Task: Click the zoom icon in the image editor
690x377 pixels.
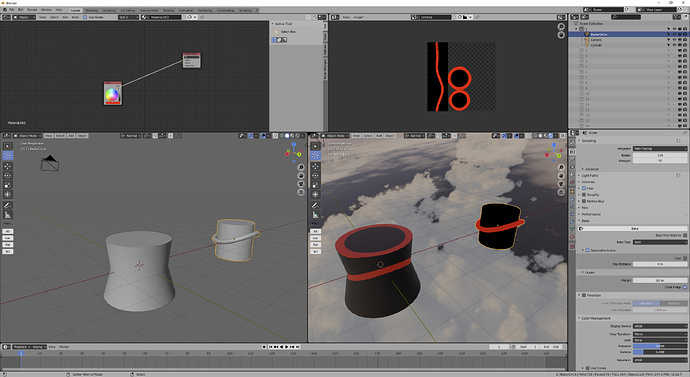Action: pyautogui.click(x=561, y=27)
